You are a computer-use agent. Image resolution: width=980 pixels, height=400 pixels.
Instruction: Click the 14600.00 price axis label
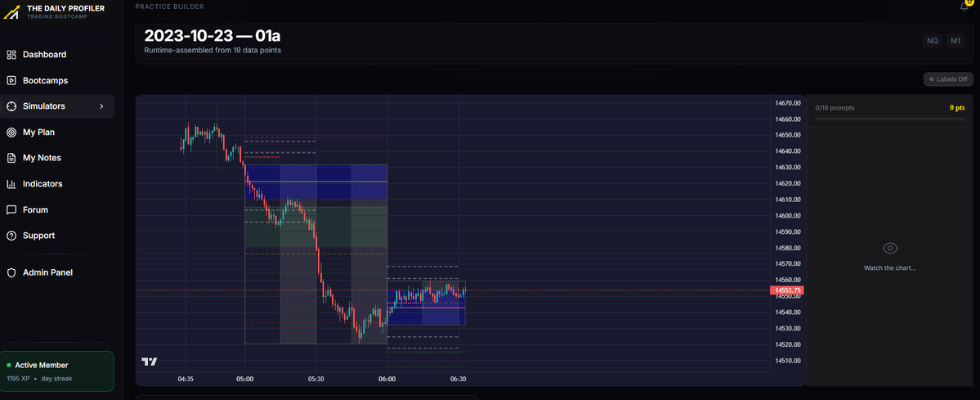pyautogui.click(x=787, y=215)
